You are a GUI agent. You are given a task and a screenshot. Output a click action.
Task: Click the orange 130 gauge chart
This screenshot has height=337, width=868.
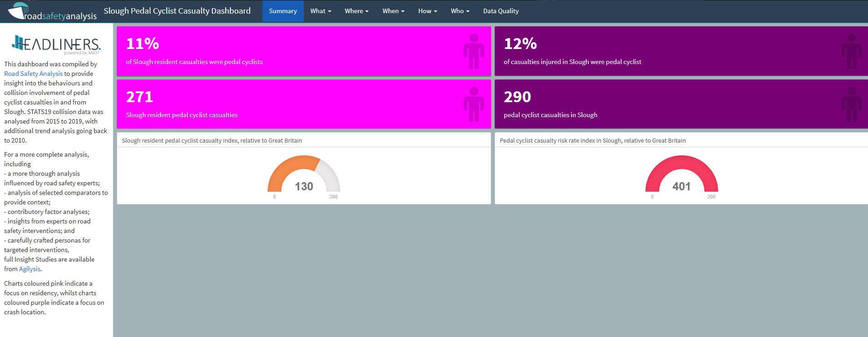[304, 174]
